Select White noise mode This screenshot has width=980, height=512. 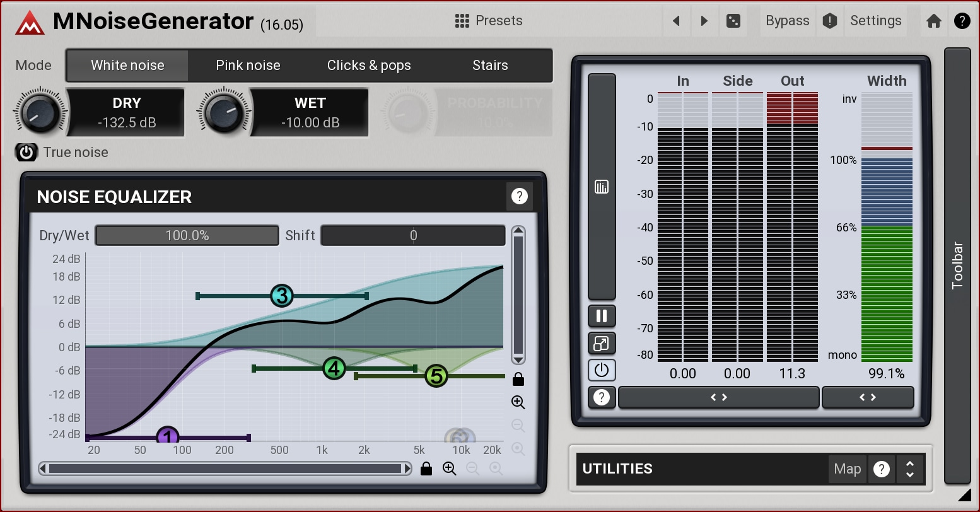pos(127,66)
